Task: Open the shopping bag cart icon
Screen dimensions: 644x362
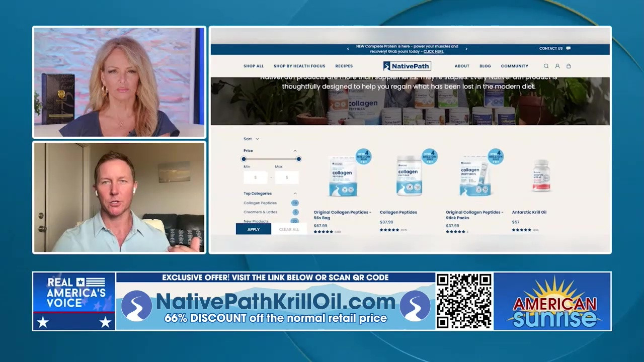Action: [569, 66]
